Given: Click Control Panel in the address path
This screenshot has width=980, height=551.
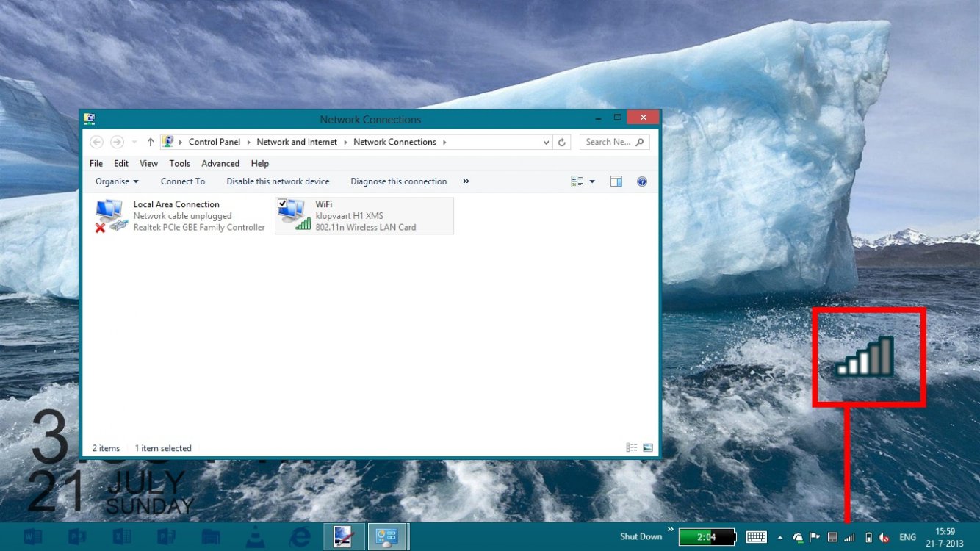Looking at the screenshot, I should coord(215,142).
